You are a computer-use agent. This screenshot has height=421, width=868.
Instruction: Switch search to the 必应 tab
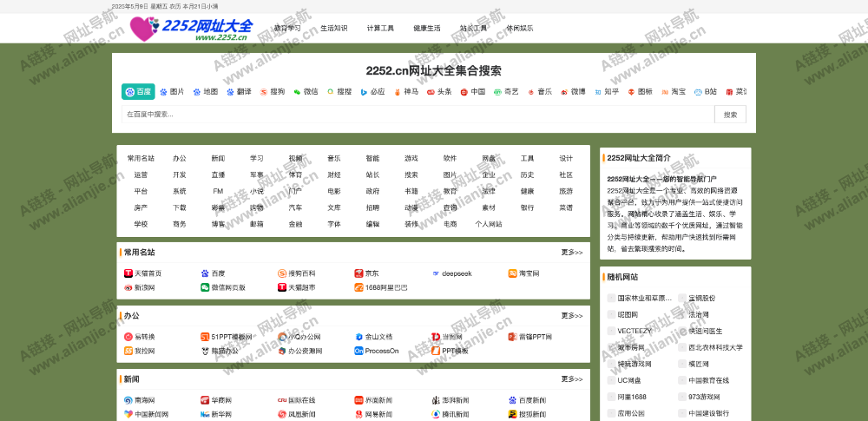[373, 92]
